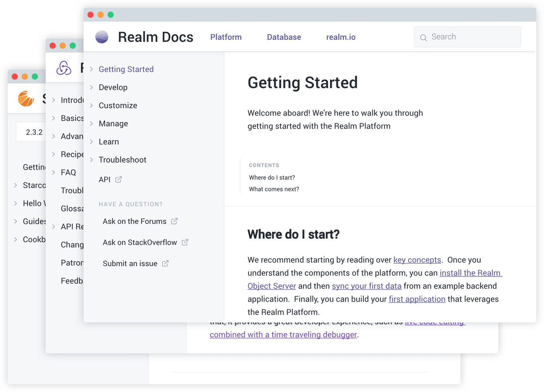Click the Redux logo in the middle window
The image size is (544, 392).
(x=64, y=68)
